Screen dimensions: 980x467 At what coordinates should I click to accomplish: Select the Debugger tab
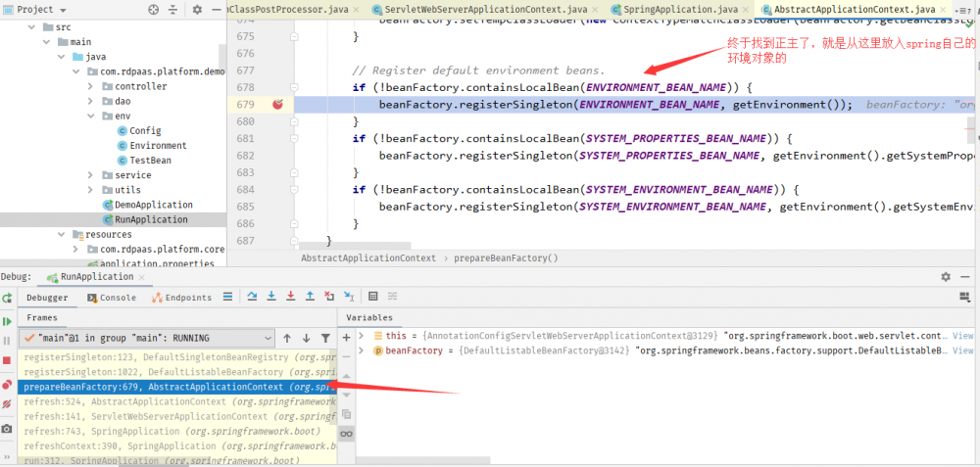pyautogui.click(x=47, y=298)
